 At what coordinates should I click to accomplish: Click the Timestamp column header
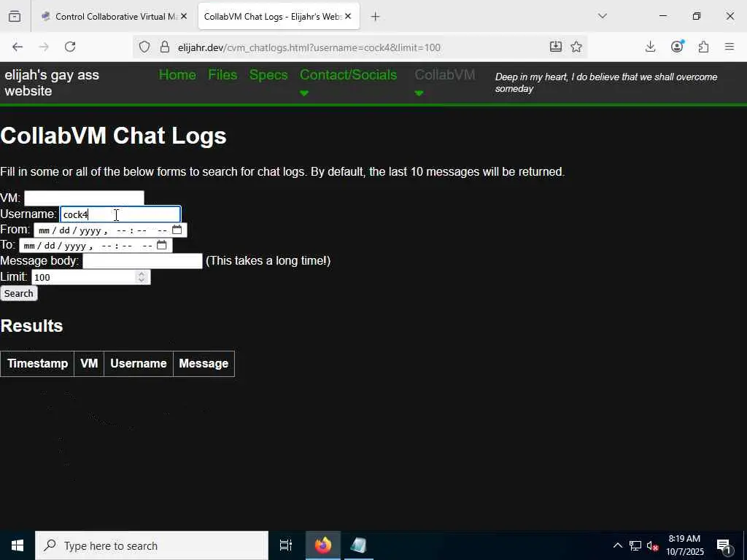point(38,364)
